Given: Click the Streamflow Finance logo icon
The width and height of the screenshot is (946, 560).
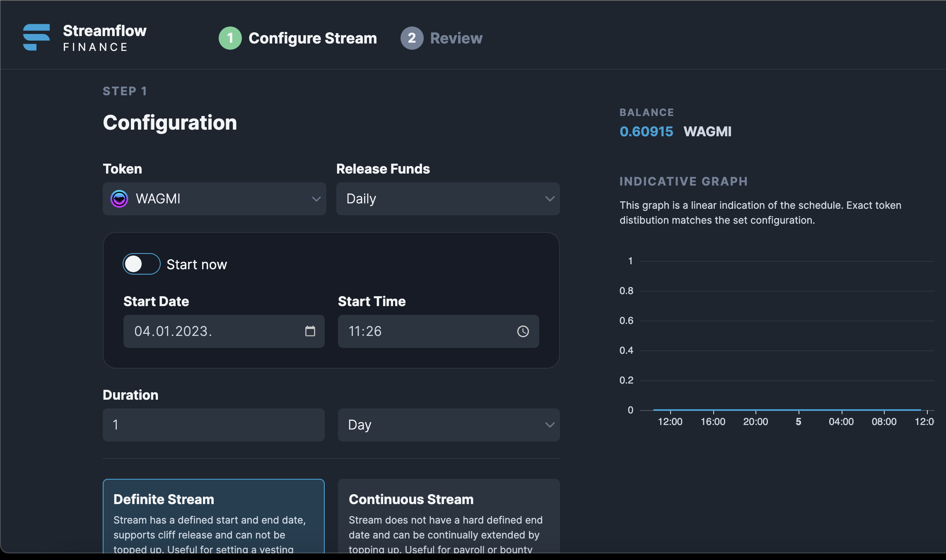Looking at the screenshot, I should click(x=36, y=37).
